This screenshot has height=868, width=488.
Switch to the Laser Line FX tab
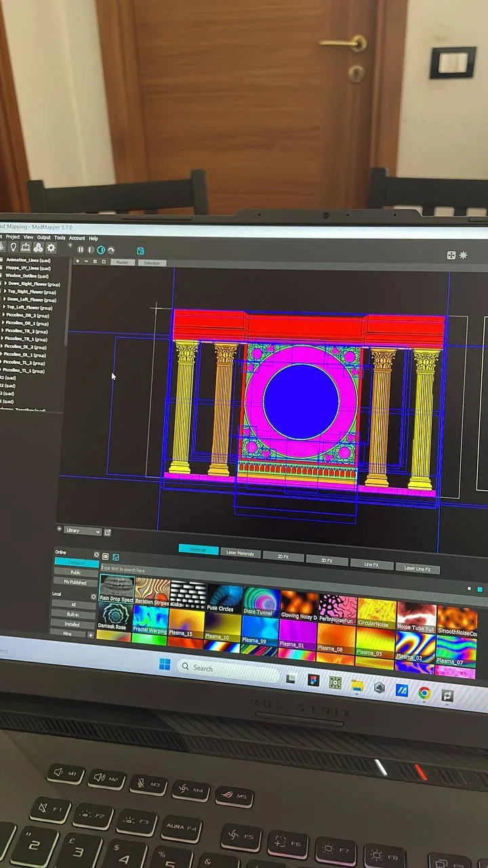click(418, 568)
